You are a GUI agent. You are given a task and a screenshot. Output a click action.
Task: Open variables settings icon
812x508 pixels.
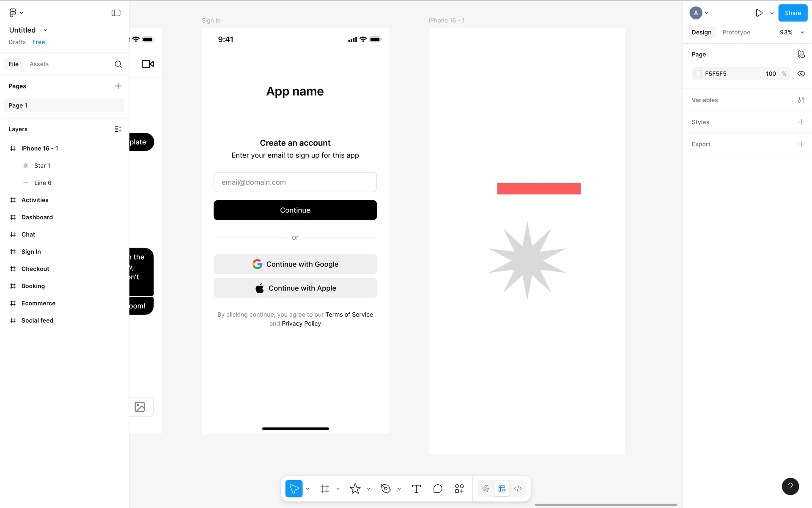coord(801,100)
